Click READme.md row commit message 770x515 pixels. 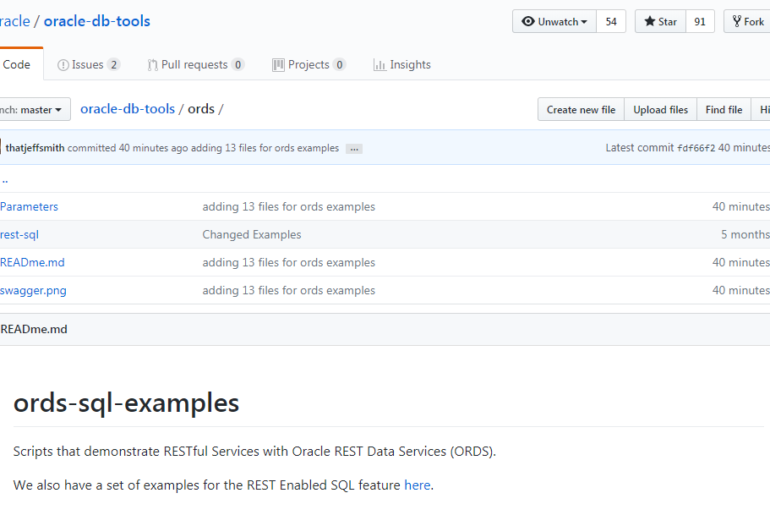289,263
